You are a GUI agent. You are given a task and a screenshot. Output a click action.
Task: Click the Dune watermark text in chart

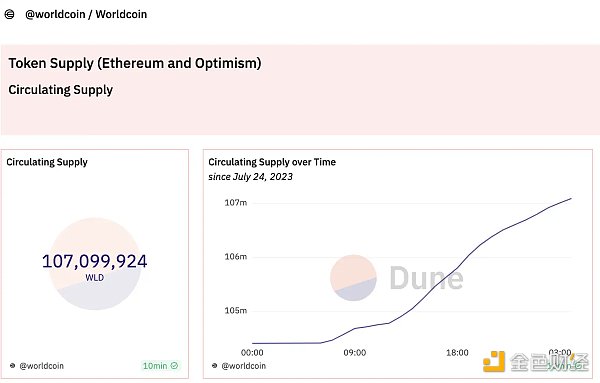coord(426,278)
